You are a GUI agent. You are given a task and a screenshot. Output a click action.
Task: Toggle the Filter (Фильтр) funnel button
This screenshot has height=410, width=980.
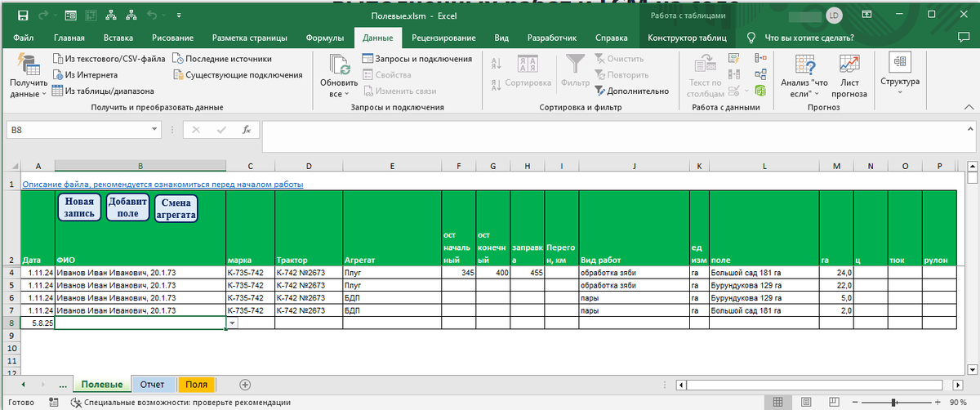pyautogui.click(x=576, y=70)
